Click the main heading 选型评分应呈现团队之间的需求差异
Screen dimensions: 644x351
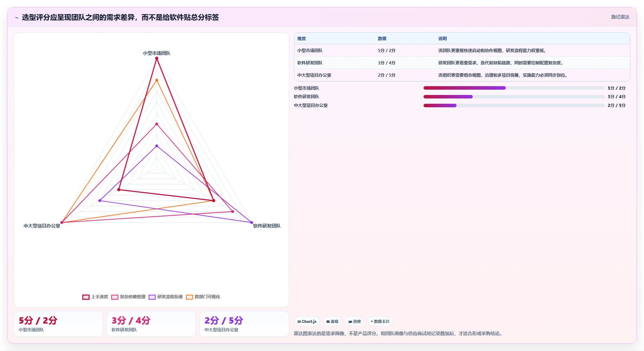click(120, 17)
